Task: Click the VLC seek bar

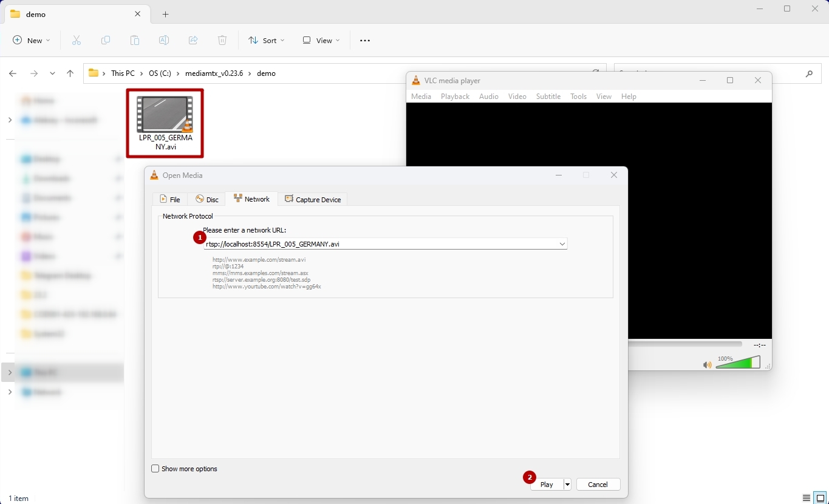Action: coord(685,344)
